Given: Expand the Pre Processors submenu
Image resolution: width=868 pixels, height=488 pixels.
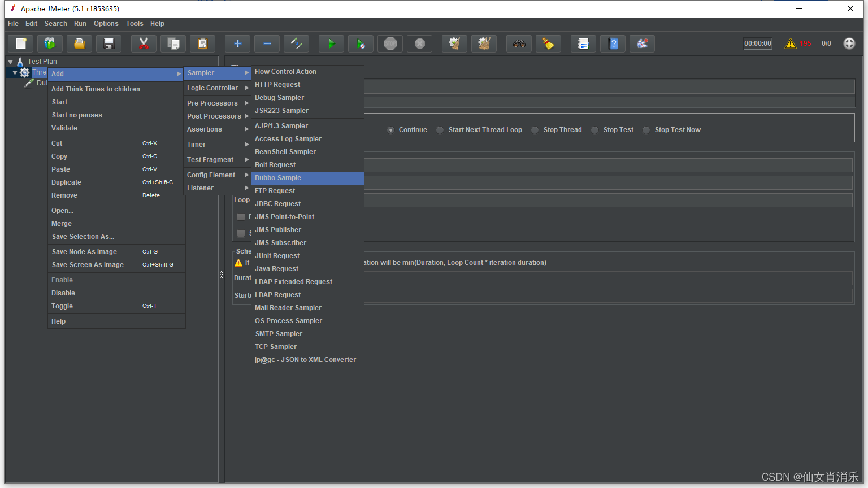Looking at the screenshot, I should tap(218, 103).
